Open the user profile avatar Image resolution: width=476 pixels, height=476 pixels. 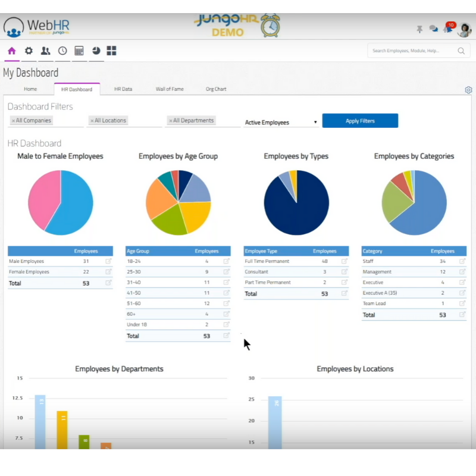[465, 29]
